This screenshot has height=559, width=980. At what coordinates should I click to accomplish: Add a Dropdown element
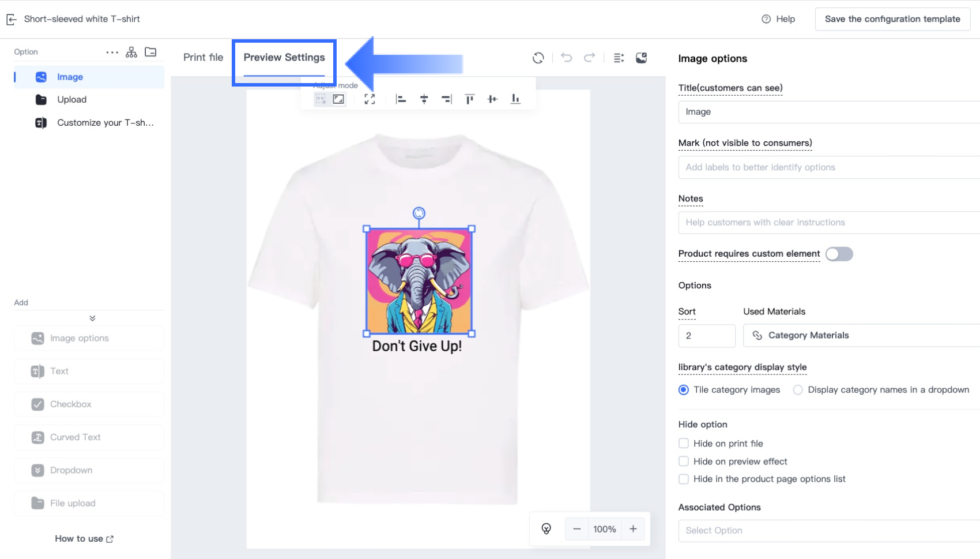[89, 471]
